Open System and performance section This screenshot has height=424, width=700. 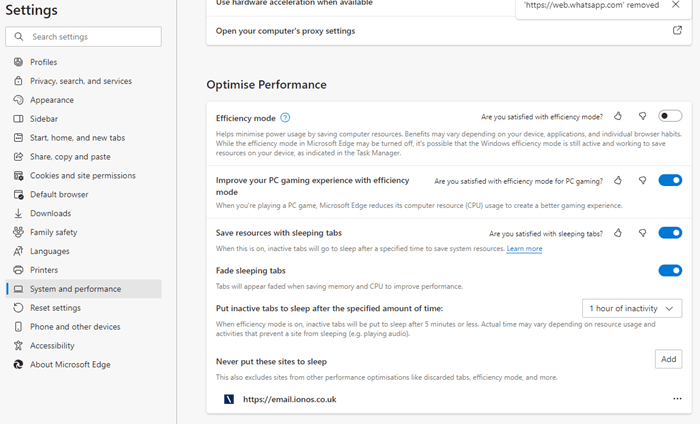pyautogui.click(x=83, y=289)
